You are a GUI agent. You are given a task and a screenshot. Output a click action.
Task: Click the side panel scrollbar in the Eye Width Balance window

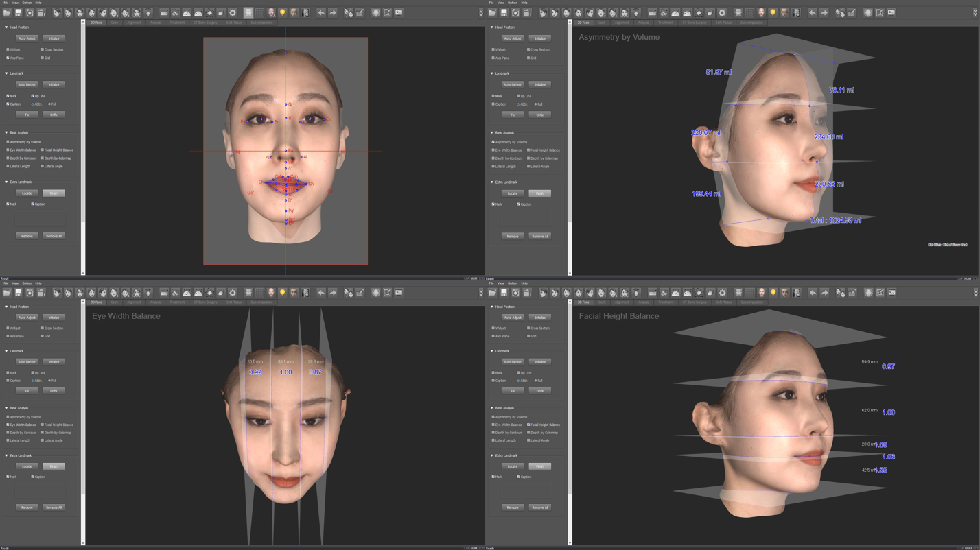coord(83,422)
